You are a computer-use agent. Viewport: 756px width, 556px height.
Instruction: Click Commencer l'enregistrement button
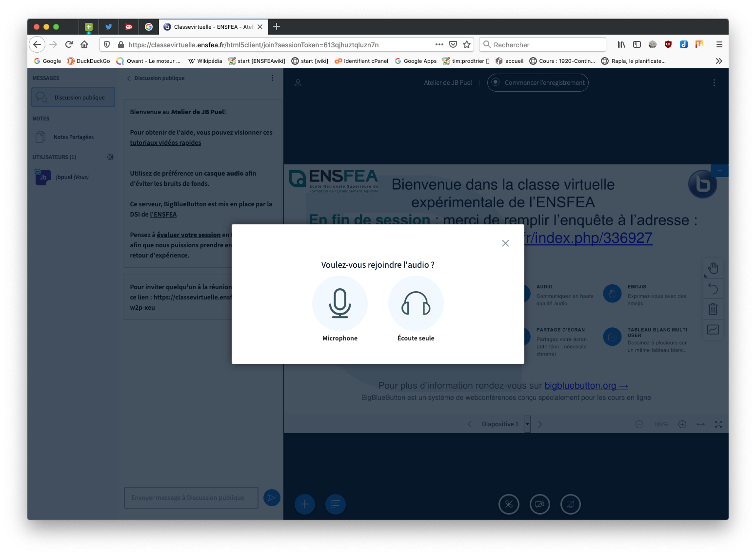tap(538, 83)
